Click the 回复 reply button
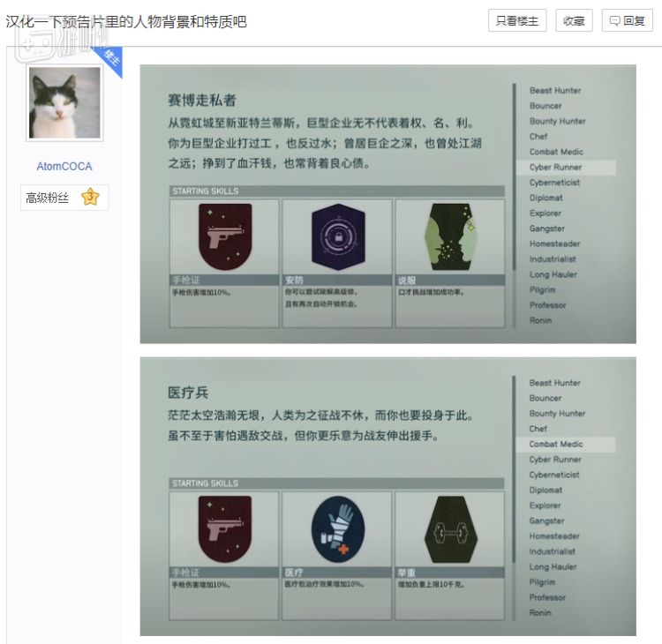 tap(627, 20)
